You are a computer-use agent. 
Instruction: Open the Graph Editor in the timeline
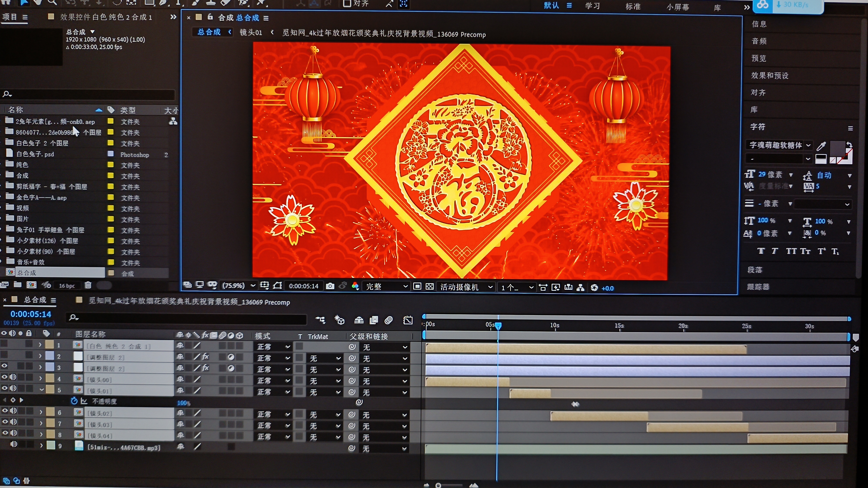[x=408, y=320]
